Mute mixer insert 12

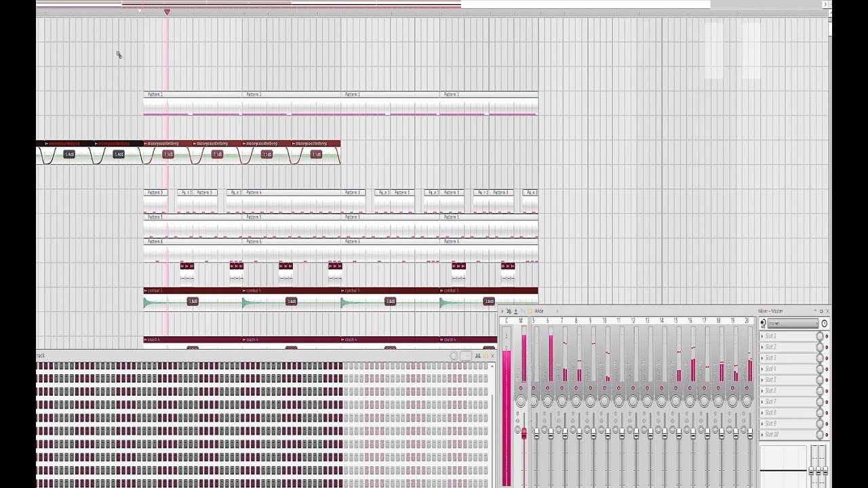coord(633,388)
